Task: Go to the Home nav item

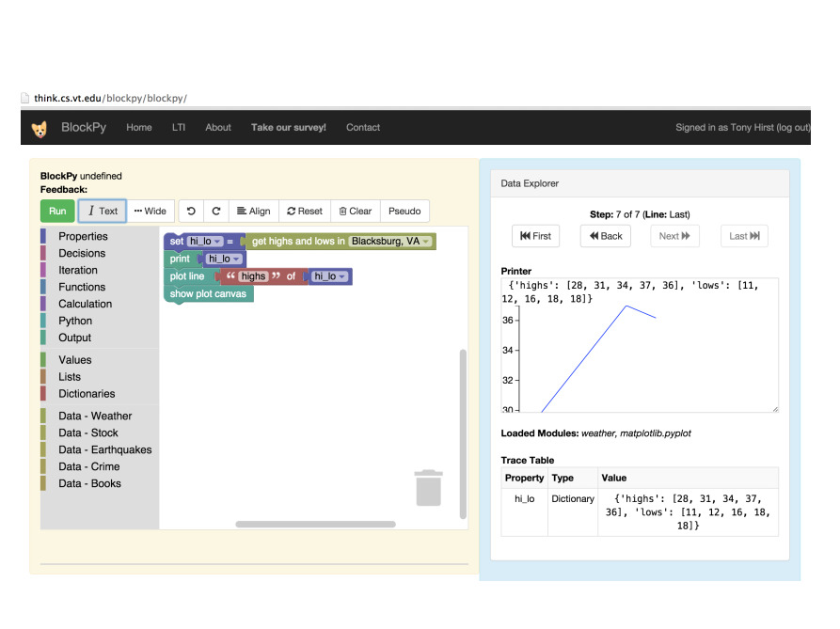Action: click(139, 128)
